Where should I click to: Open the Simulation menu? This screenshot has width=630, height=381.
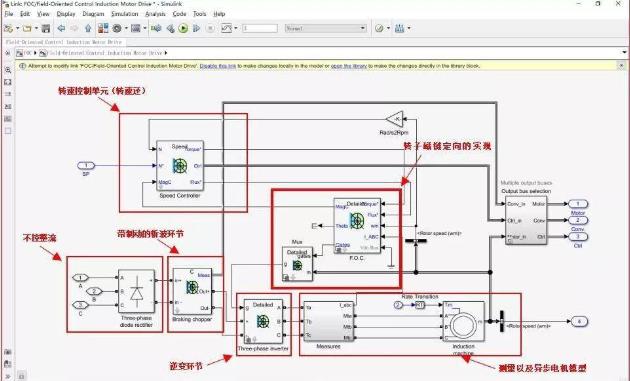pos(125,14)
